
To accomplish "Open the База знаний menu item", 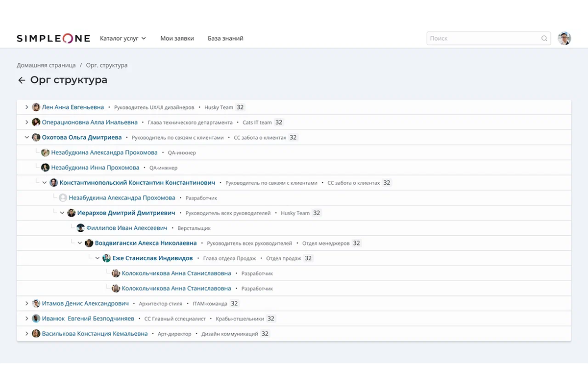I will coord(225,38).
